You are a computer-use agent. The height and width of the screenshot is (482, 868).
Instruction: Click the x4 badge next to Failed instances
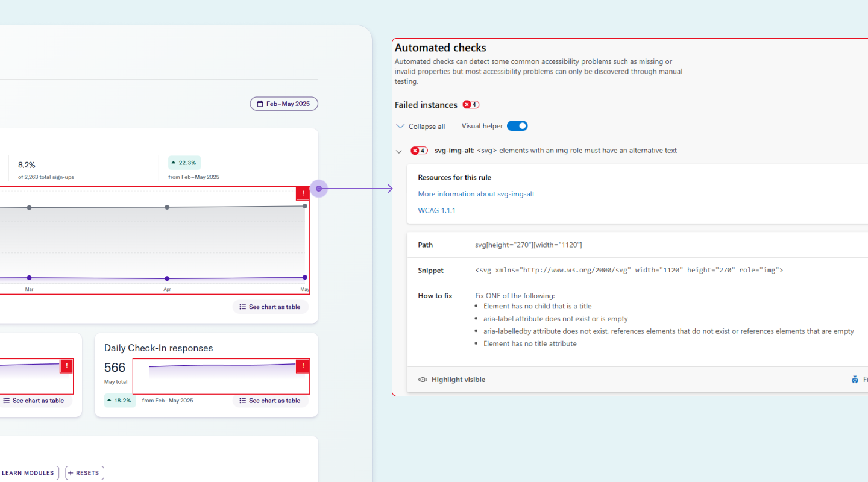click(470, 104)
